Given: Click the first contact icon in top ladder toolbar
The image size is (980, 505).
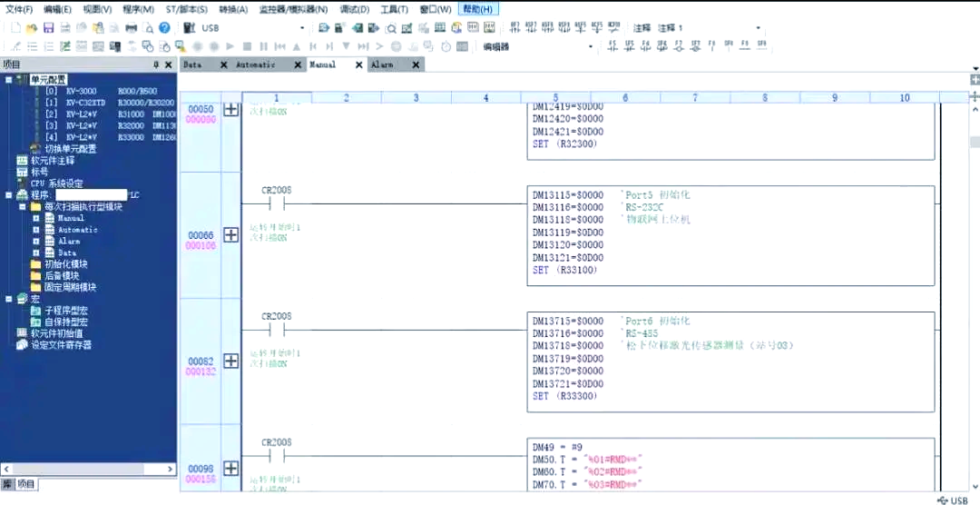Looking at the screenshot, I should point(514,27).
